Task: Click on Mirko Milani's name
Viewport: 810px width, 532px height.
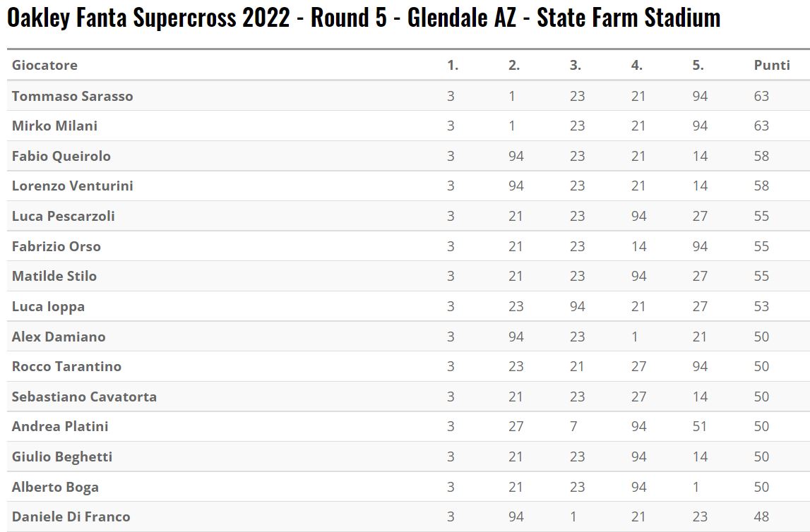Action: point(54,126)
